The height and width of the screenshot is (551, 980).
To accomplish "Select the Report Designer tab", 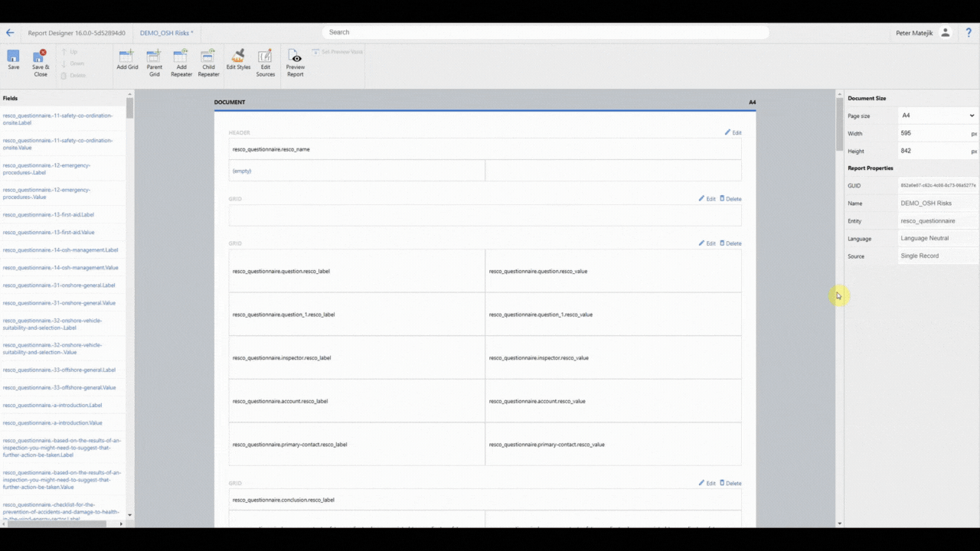I will pos(77,33).
